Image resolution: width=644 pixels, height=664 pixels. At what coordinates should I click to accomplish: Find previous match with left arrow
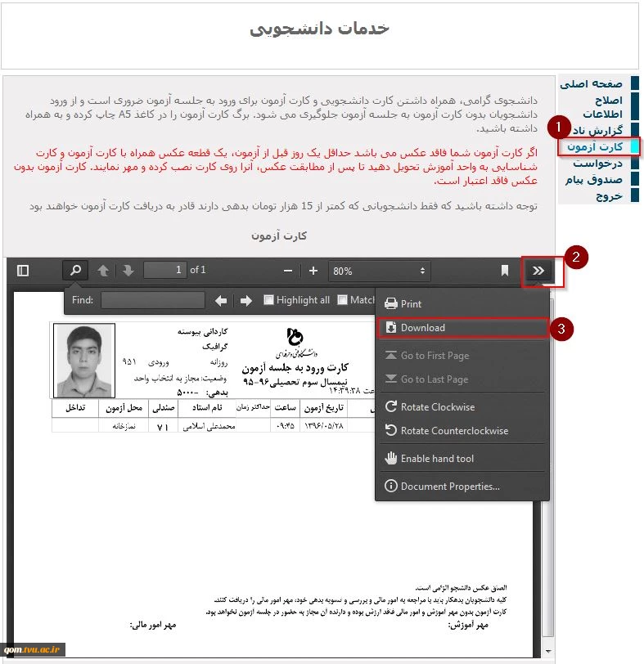221,301
